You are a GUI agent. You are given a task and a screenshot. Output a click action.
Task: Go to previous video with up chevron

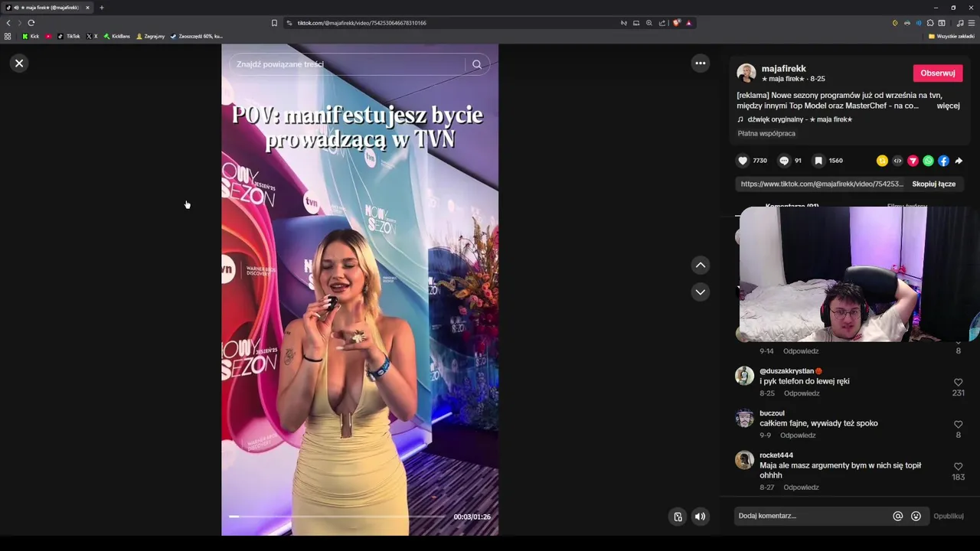coord(700,265)
